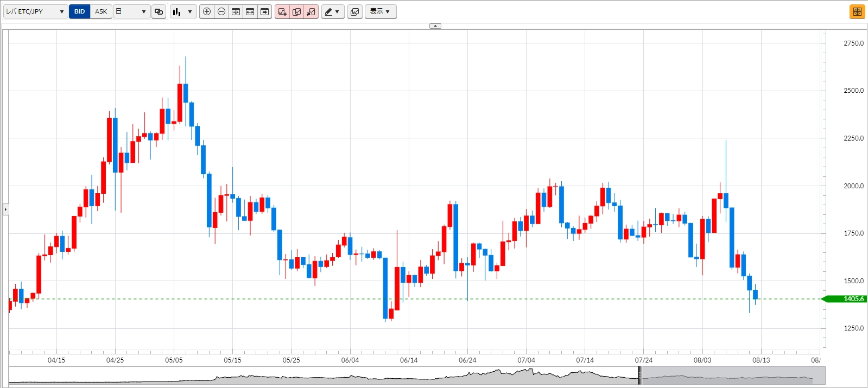Screen dimensions: 868x388
Task: Open the 表示 display menu
Action: [380, 11]
